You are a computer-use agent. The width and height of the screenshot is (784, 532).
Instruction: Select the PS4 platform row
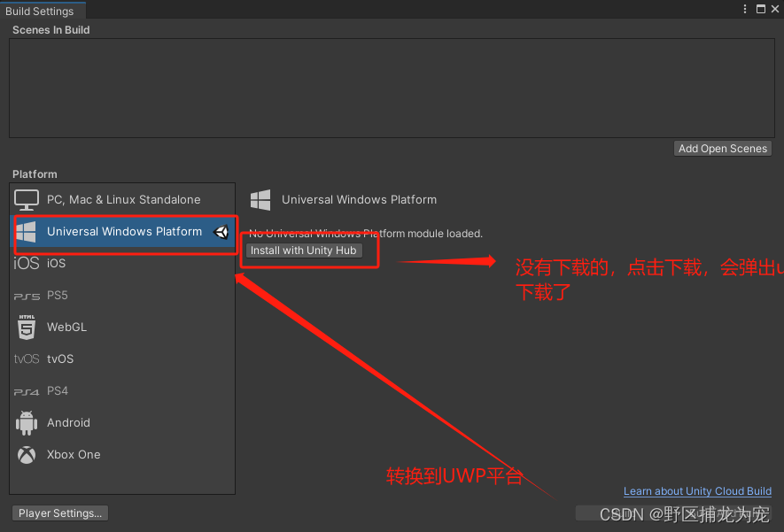[x=122, y=391]
